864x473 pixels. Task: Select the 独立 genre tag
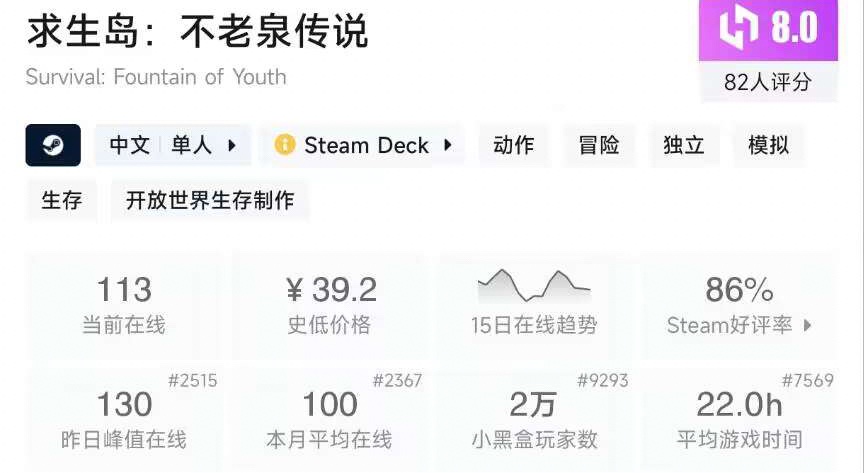[684, 146]
